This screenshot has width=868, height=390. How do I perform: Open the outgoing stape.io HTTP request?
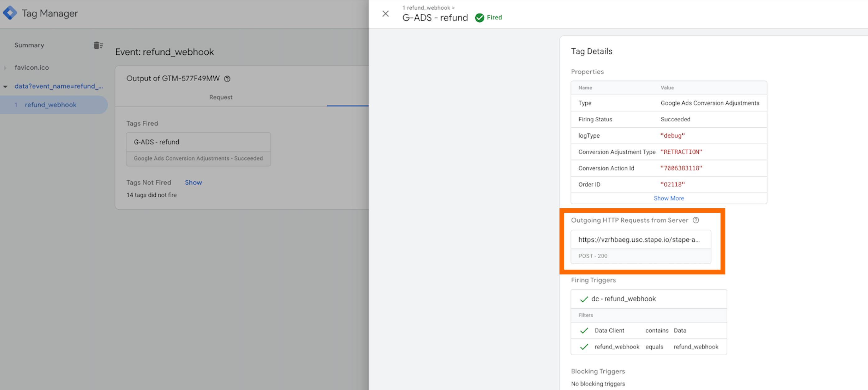pyautogui.click(x=641, y=247)
